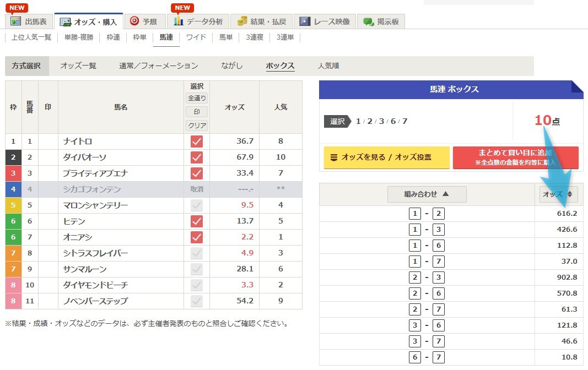Open the 人気順 view

tap(328, 65)
